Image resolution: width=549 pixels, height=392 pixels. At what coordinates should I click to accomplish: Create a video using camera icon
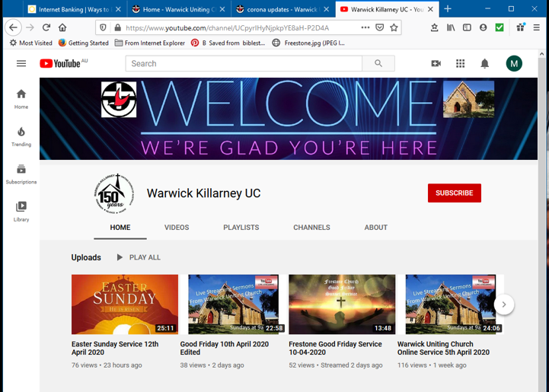point(436,63)
